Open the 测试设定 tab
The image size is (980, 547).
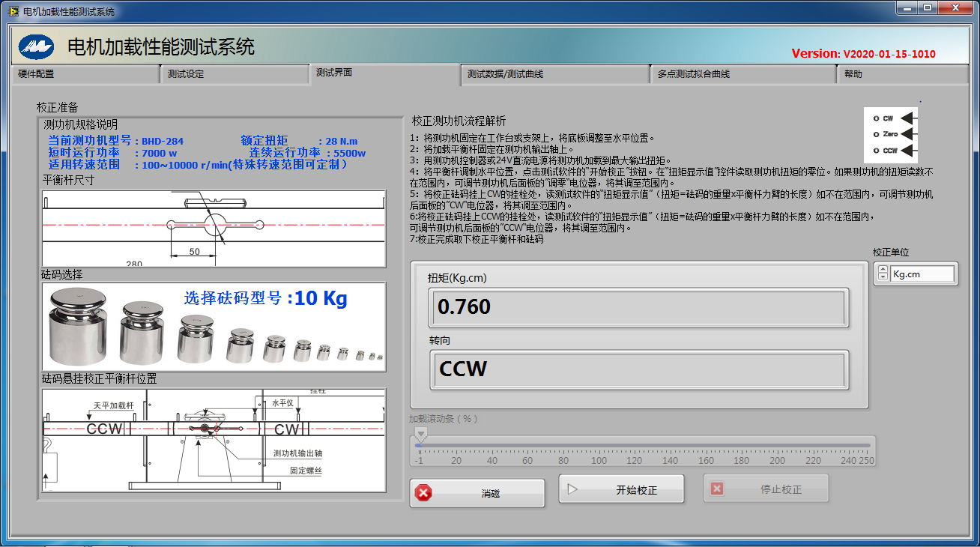(x=234, y=74)
